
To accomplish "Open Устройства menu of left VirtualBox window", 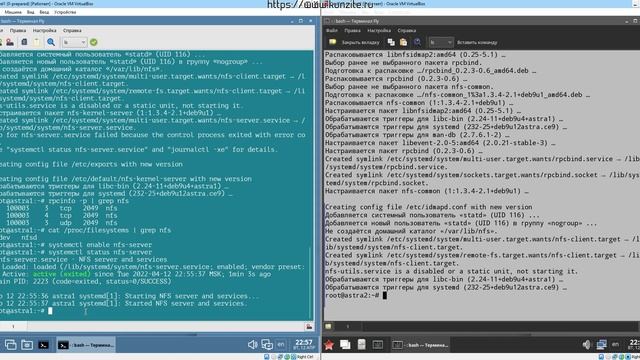I will point(65,12).
